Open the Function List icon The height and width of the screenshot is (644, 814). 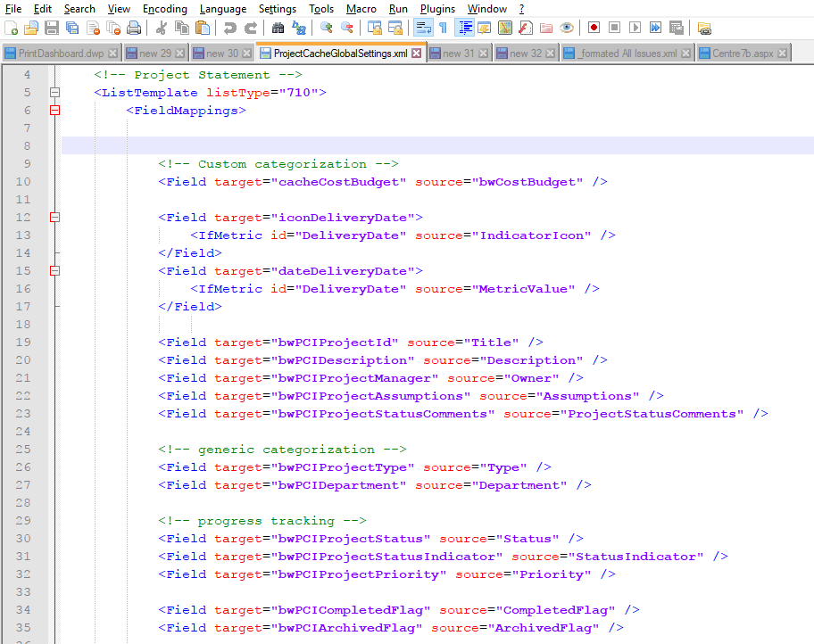coord(526,28)
